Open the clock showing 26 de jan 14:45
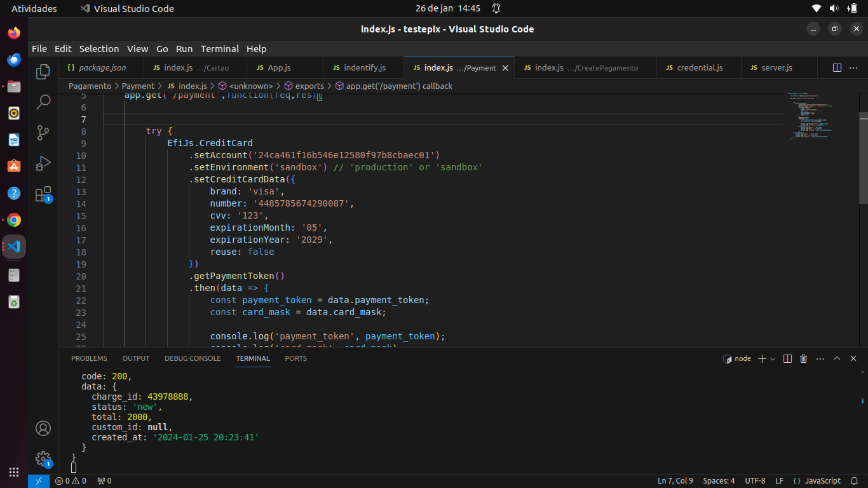The width and height of the screenshot is (868, 488). point(448,8)
